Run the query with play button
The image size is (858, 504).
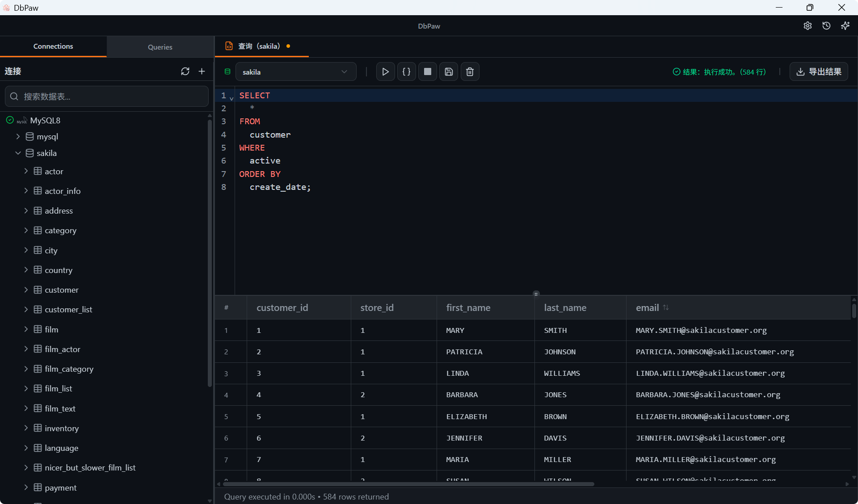[x=385, y=71]
